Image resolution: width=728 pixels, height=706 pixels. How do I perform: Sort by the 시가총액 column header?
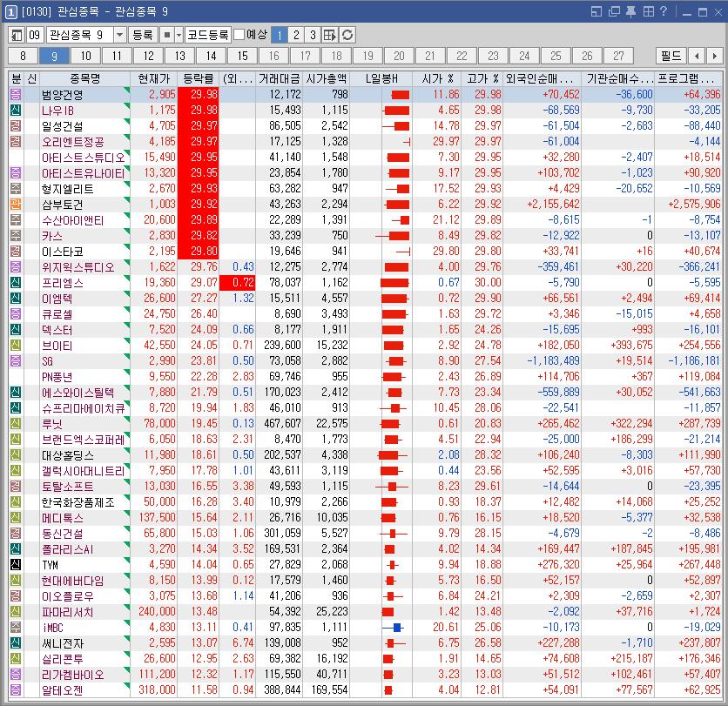point(326,78)
